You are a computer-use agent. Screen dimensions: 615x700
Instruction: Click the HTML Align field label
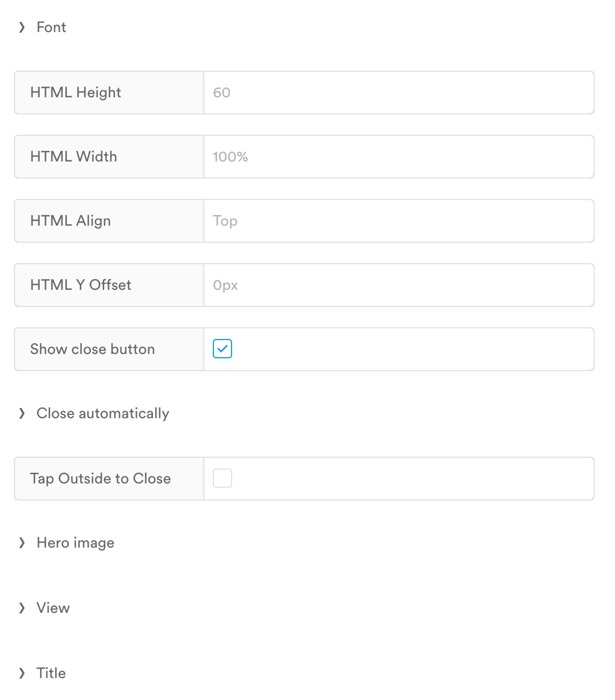71,221
